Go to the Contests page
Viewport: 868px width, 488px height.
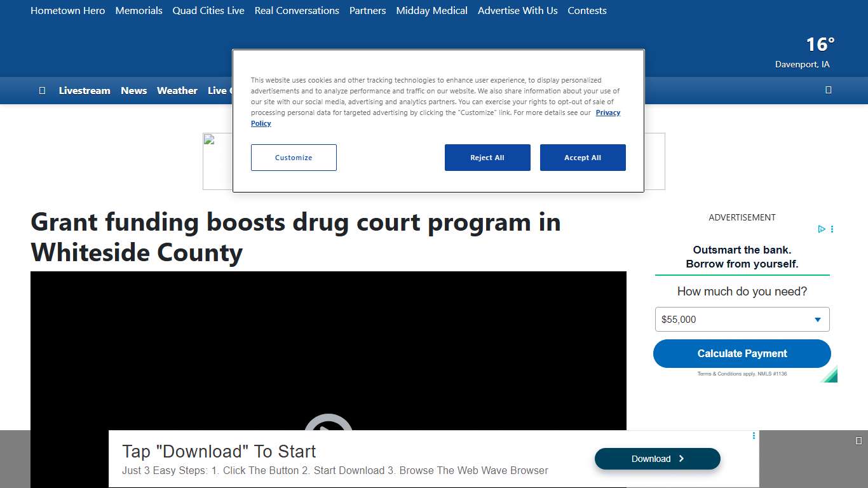pos(587,10)
